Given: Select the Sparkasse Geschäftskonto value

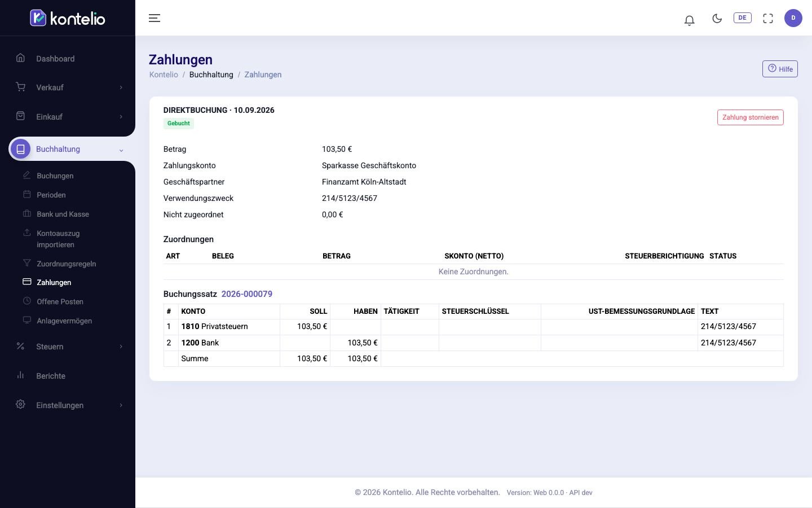Looking at the screenshot, I should point(369,165).
